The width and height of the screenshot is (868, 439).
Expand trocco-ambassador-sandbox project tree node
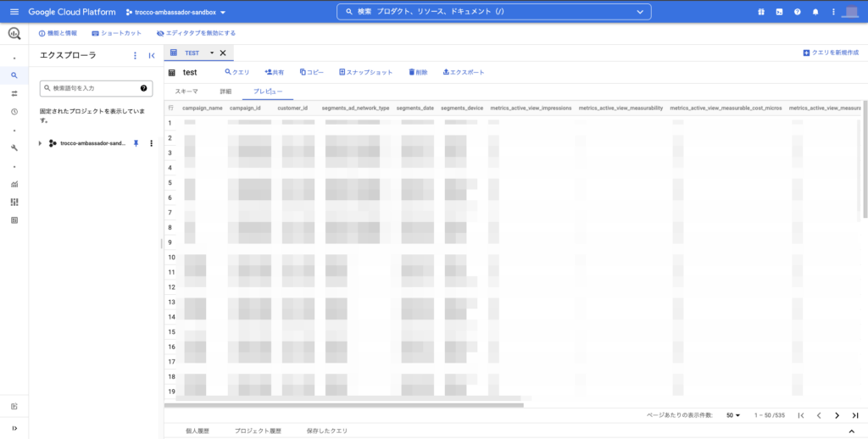tap(40, 143)
